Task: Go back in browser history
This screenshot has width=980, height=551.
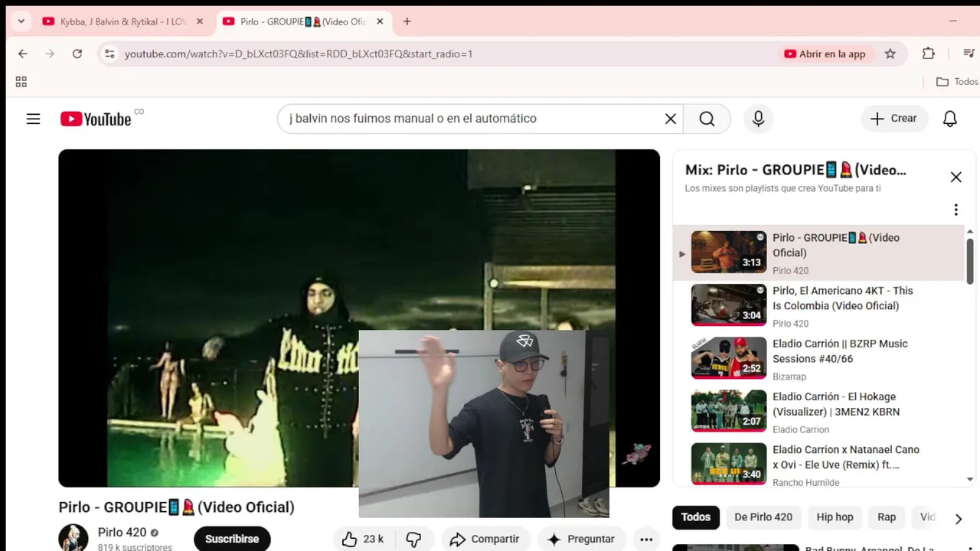Action: click(23, 54)
